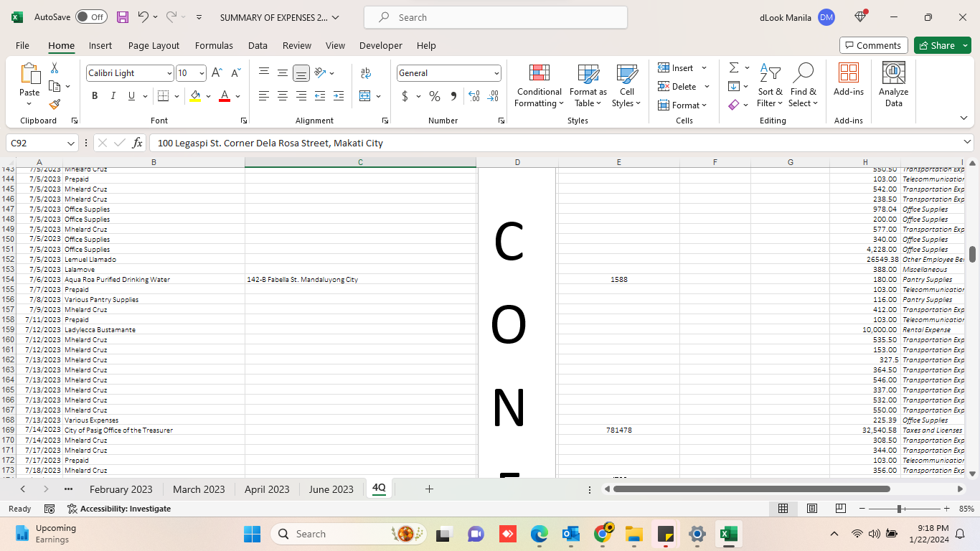Open Microsoft Edge from the taskbar
The width and height of the screenshot is (980, 551).
point(539,534)
